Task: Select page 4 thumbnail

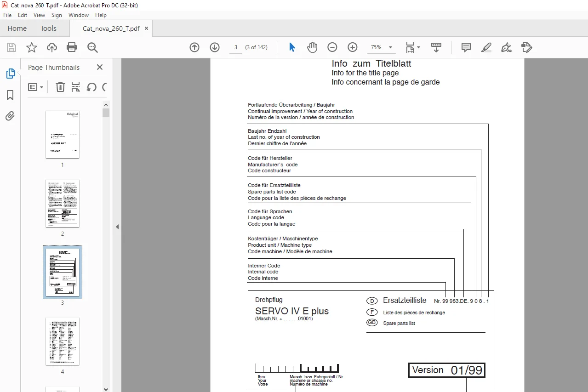Action: click(x=63, y=341)
